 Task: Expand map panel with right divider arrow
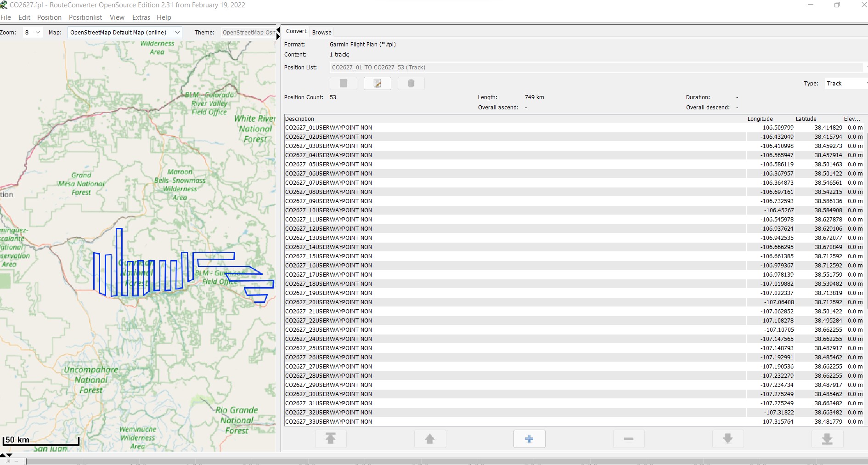(x=278, y=37)
